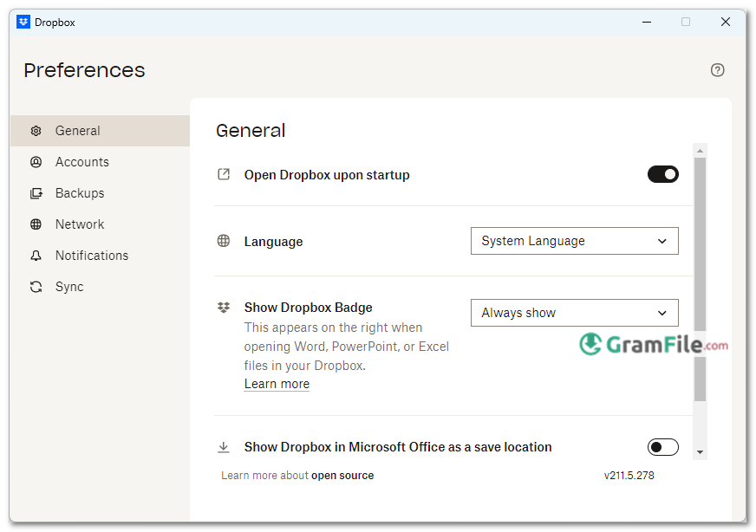Close the Dropbox Preferences window
The height and width of the screenshot is (532, 756).
click(725, 23)
